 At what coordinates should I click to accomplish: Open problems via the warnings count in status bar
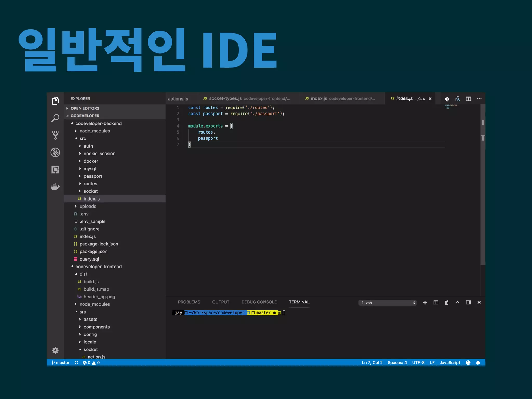[x=96, y=363]
